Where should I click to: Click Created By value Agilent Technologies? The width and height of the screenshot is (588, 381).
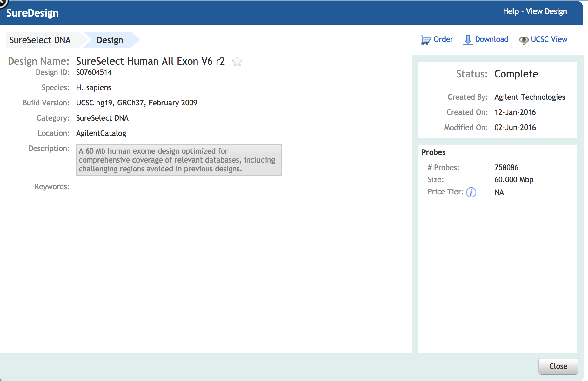[x=530, y=97]
